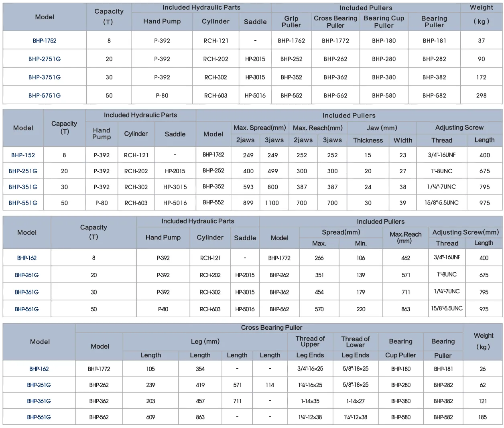Select the 609 leg length cell
Image resolution: width=504 pixels, height=428 pixels.
(x=150, y=417)
